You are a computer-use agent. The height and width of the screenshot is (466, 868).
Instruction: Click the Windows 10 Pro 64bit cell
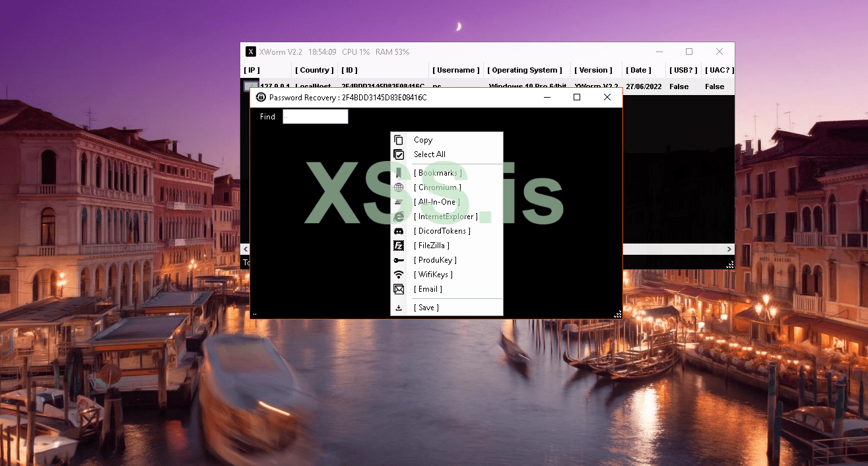pos(527,86)
